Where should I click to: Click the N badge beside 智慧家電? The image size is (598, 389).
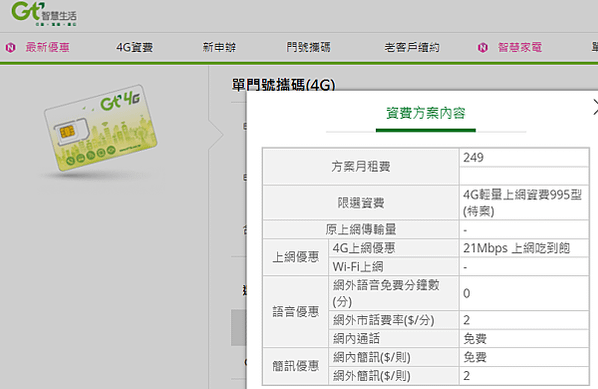pyautogui.click(x=482, y=48)
